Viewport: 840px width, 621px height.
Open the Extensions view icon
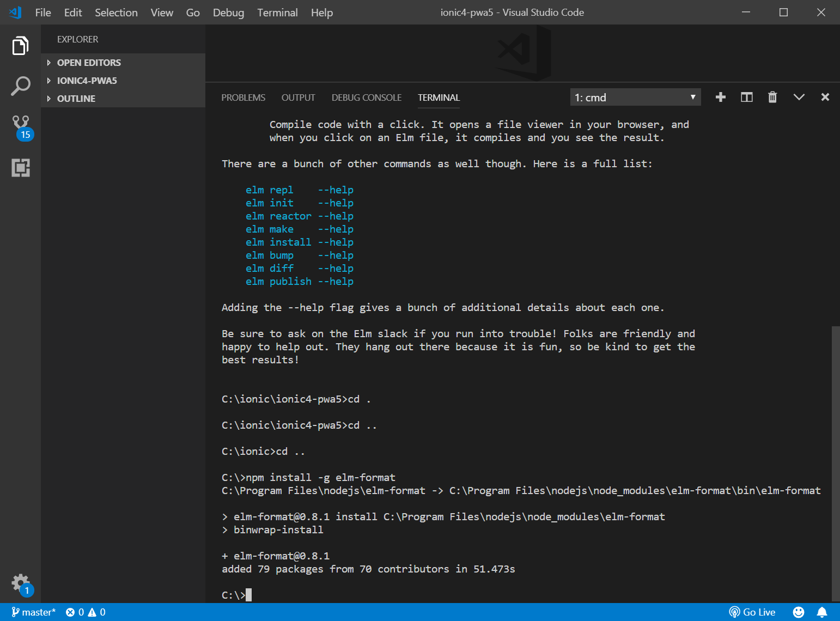20,168
